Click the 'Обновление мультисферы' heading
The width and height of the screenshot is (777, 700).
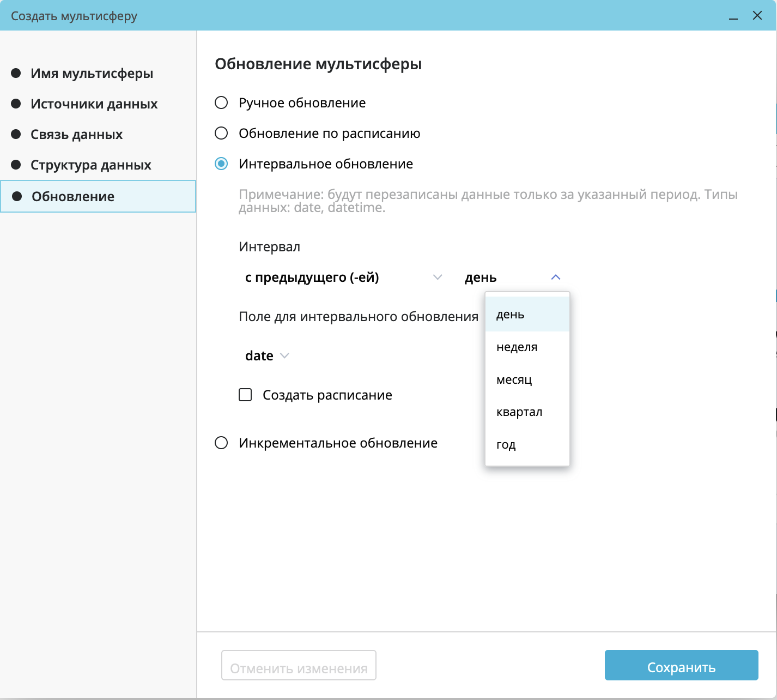tap(318, 64)
